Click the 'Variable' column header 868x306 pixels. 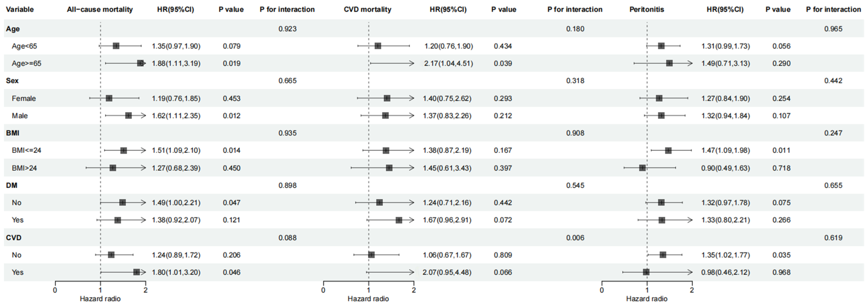tap(20, 9)
